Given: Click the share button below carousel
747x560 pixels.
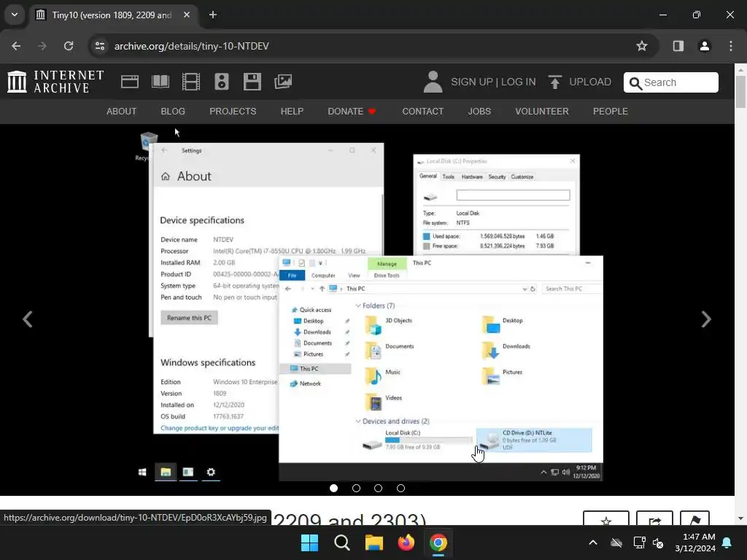Looking at the screenshot, I should tap(654, 518).
